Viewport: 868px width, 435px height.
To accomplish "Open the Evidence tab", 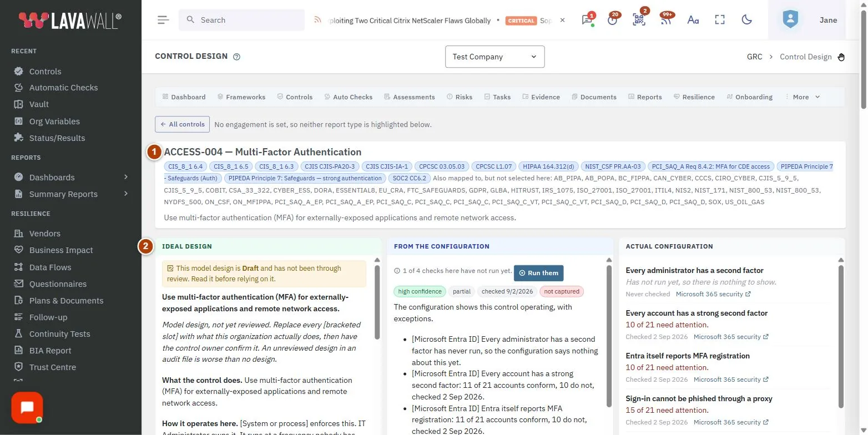I will (541, 97).
